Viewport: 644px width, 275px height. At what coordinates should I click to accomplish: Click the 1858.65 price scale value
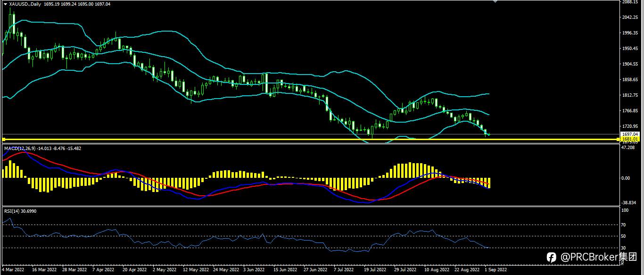(630, 80)
